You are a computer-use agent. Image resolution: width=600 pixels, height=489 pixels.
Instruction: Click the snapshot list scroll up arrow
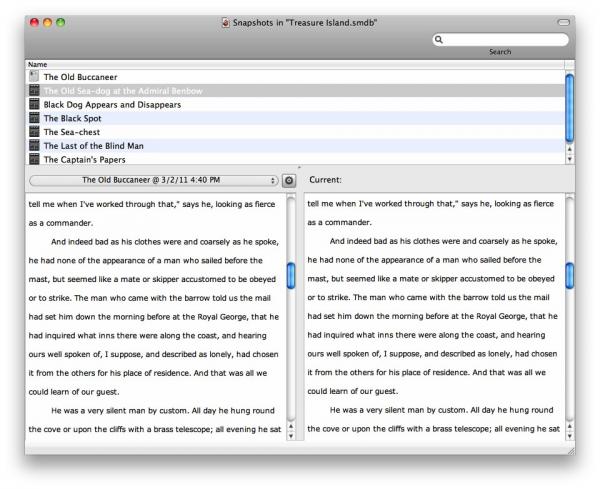570,149
